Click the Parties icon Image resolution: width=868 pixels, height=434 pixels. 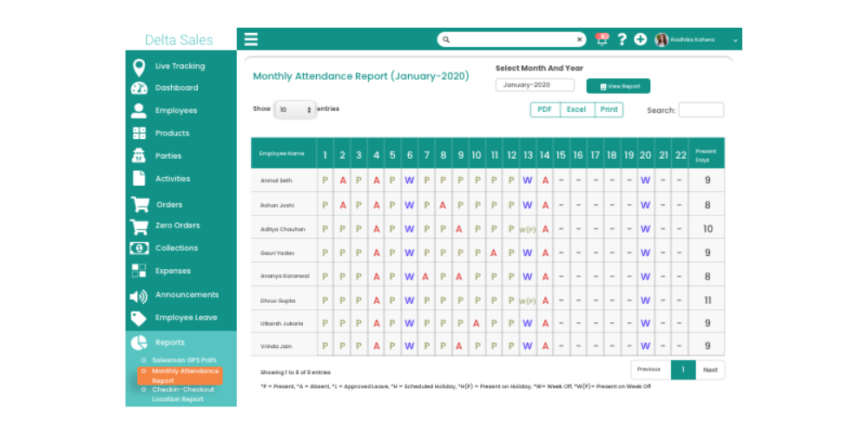138,155
